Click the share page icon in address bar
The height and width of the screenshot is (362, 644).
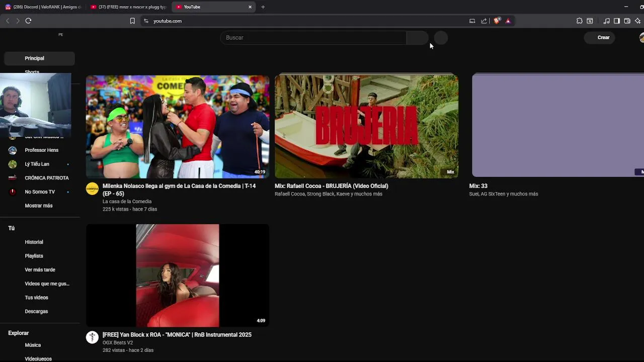pyautogui.click(x=484, y=21)
